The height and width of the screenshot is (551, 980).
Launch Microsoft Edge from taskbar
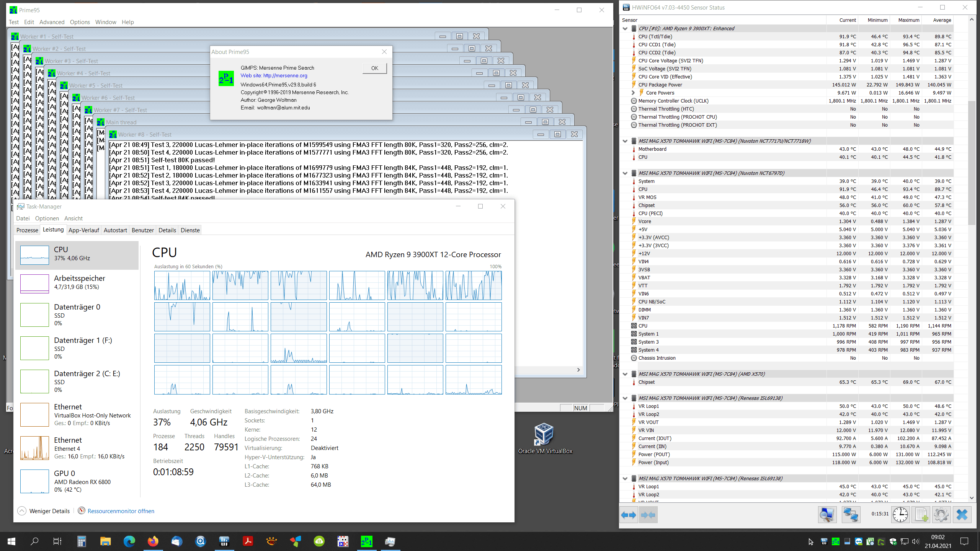click(129, 541)
